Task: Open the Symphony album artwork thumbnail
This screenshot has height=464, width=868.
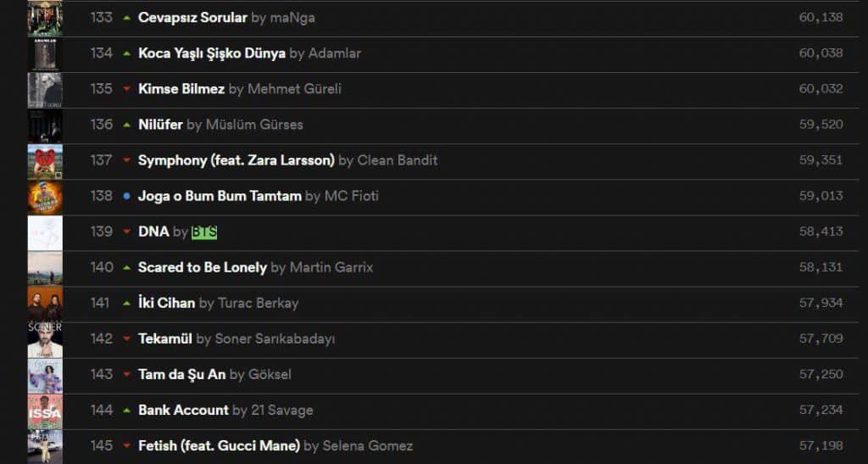Action: [x=45, y=160]
